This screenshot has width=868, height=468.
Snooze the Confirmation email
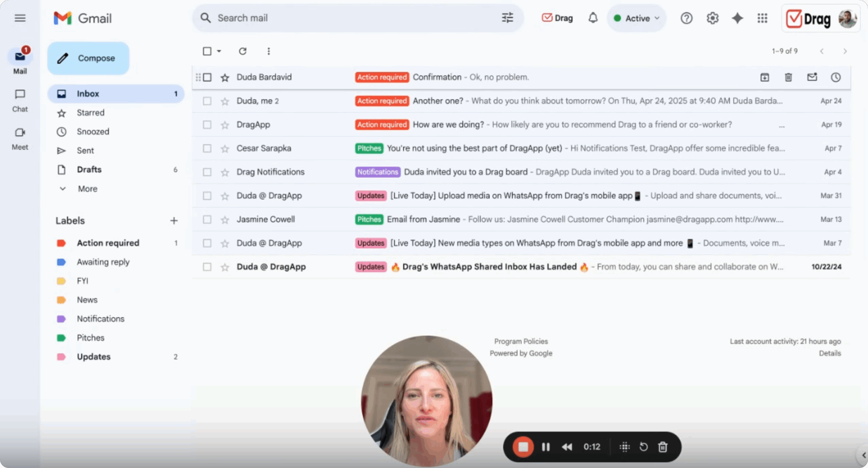[x=835, y=77]
